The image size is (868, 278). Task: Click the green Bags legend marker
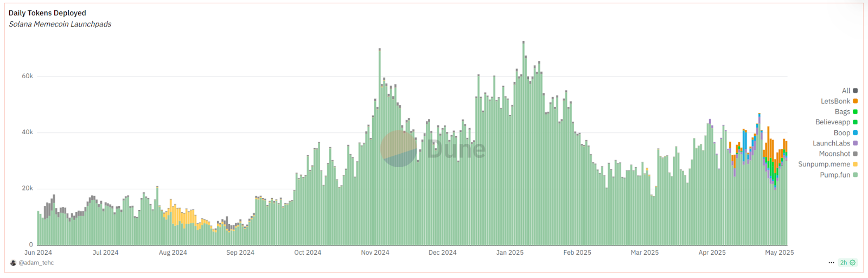856,112
